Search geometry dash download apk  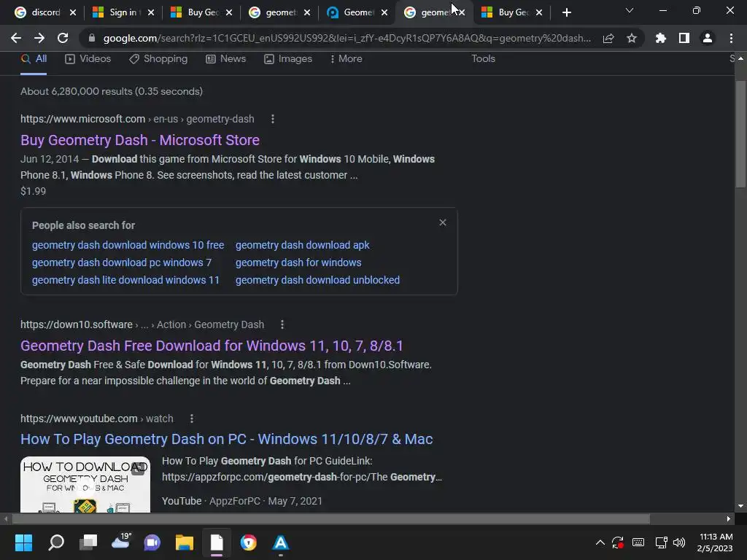[x=302, y=245]
